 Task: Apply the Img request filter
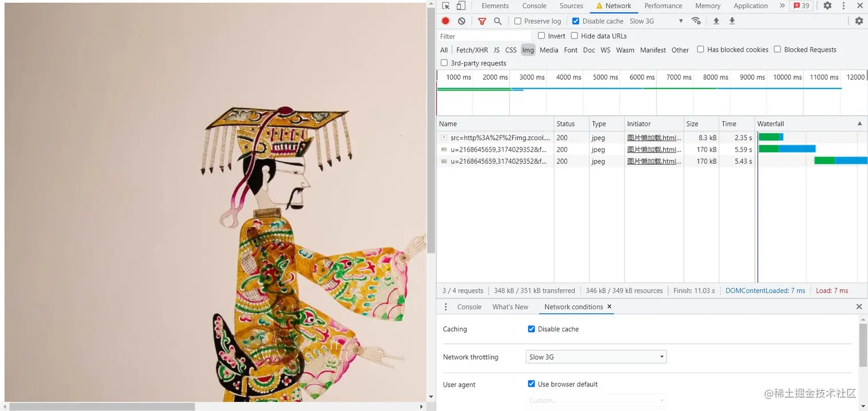(x=528, y=50)
